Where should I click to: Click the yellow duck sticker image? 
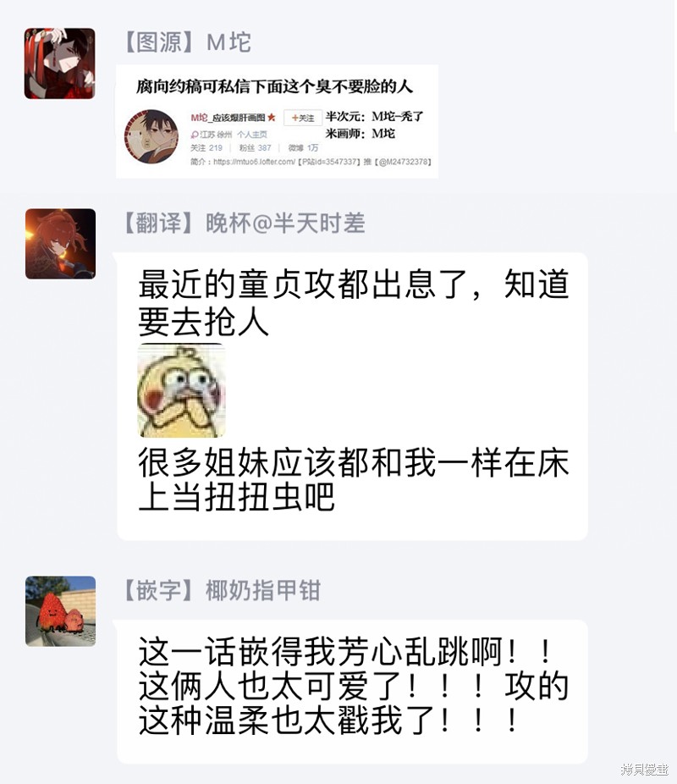pos(181,390)
